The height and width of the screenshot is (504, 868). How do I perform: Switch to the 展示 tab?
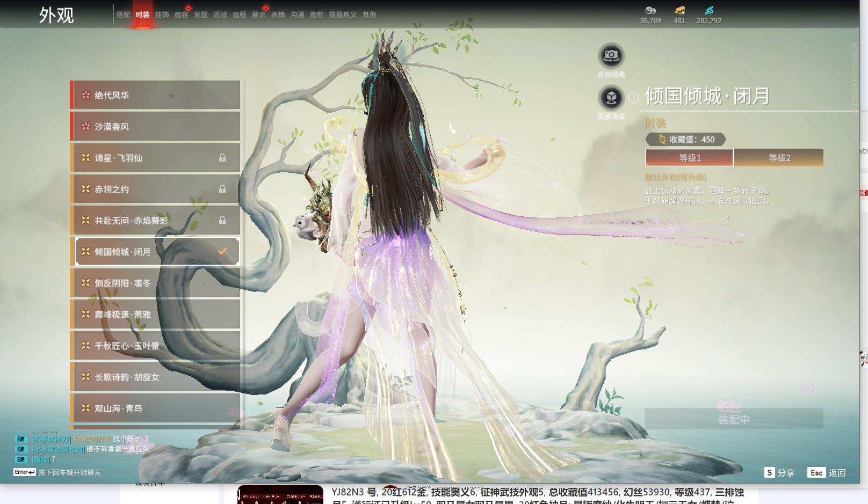[259, 14]
